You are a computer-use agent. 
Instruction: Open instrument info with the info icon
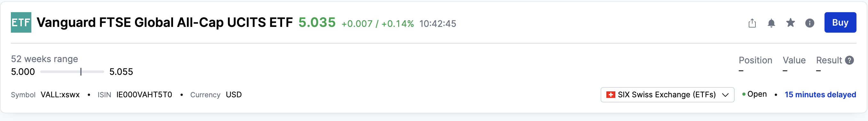tap(809, 23)
